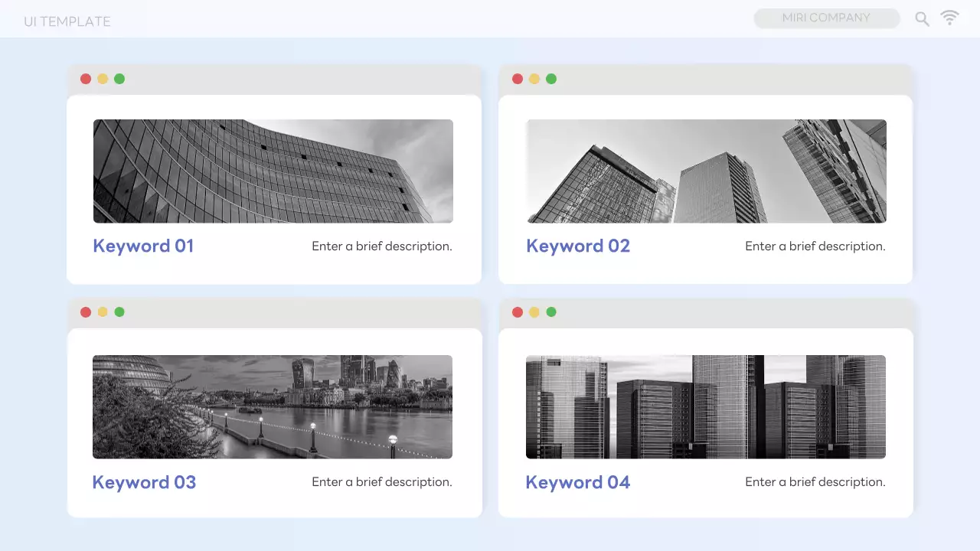Click the UI TEMPLATE title text
The height and width of the screenshot is (551, 980).
tap(67, 21)
